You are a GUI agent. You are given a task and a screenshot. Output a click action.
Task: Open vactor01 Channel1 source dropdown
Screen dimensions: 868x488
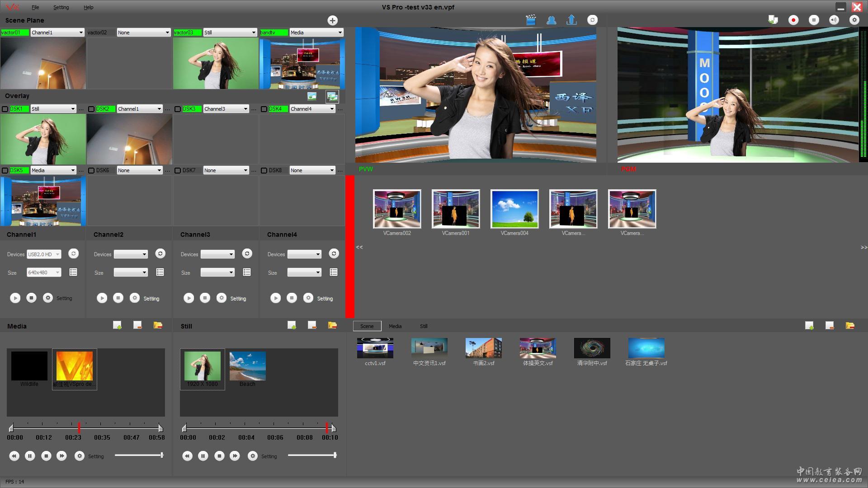pyautogui.click(x=57, y=33)
